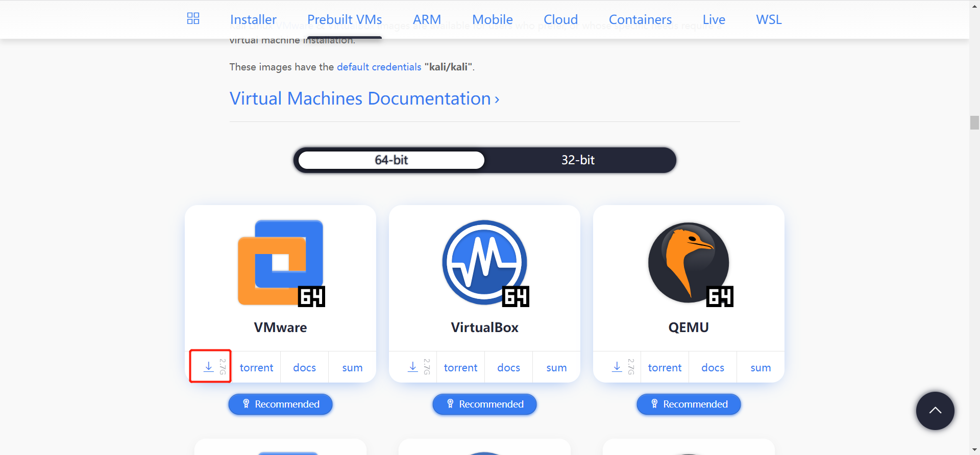Image resolution: width=980 pixels, height=455 pixels.
Task: Click the QEMU card title text
Action: [x=689, y=327]
